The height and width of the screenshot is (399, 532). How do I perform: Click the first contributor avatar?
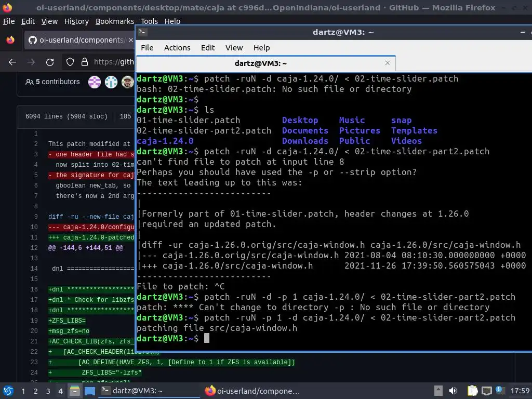[95, 82]
